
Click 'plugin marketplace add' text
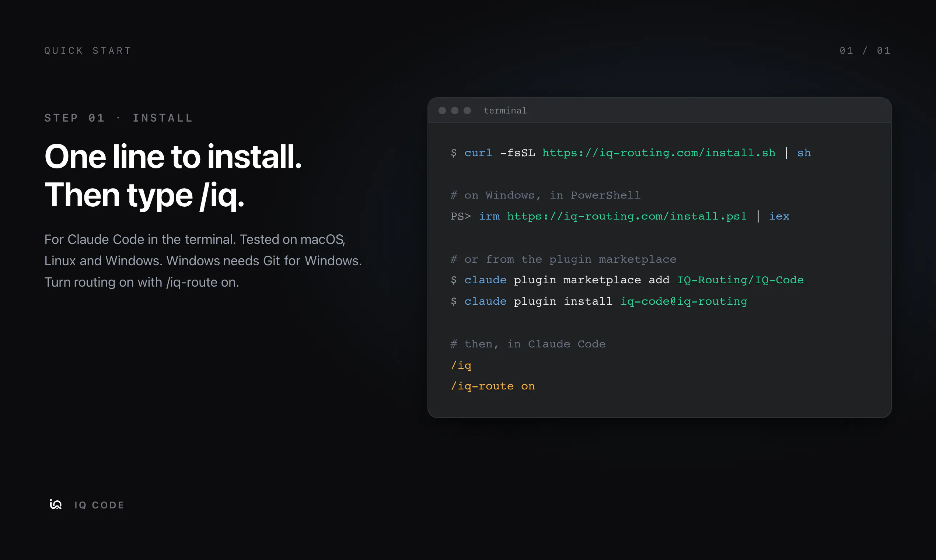[x=591, y=280]
